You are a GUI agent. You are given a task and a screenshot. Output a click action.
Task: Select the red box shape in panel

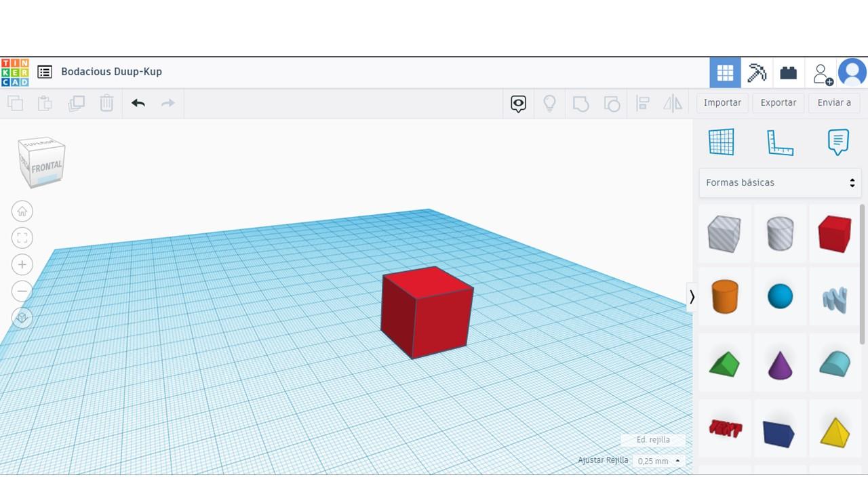click(834, 234)
